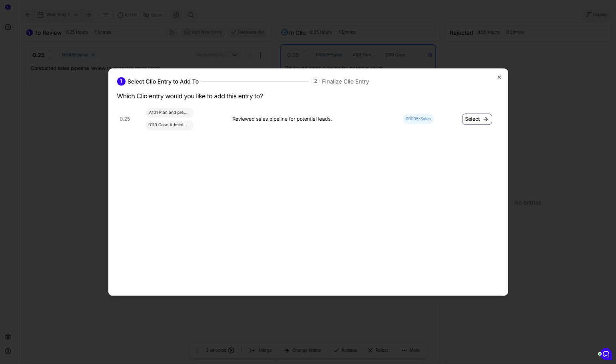Click the clock icon in left sidebar
The height and width of the screenshot is (364, 616).
[8, 27]
